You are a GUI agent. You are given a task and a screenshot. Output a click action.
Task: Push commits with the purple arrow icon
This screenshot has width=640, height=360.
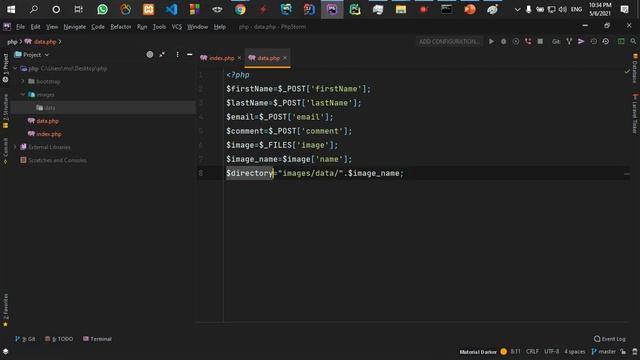[581, 41]
